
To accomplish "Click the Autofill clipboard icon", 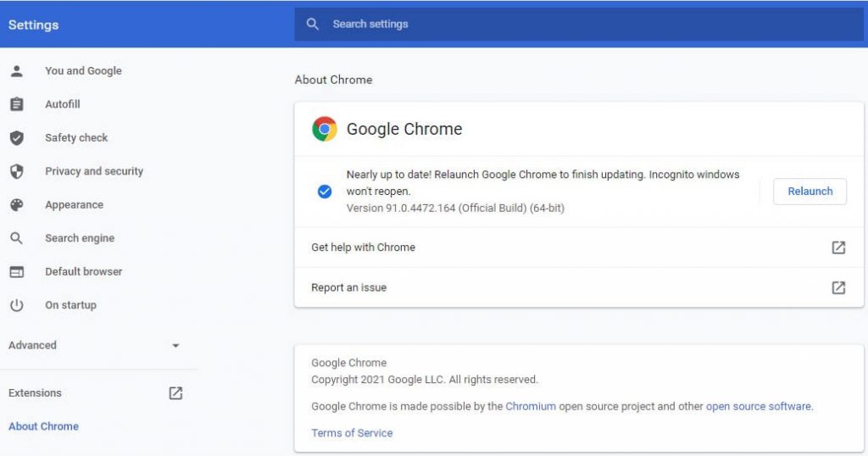I will pyautogui.click(x=17, y=104).
